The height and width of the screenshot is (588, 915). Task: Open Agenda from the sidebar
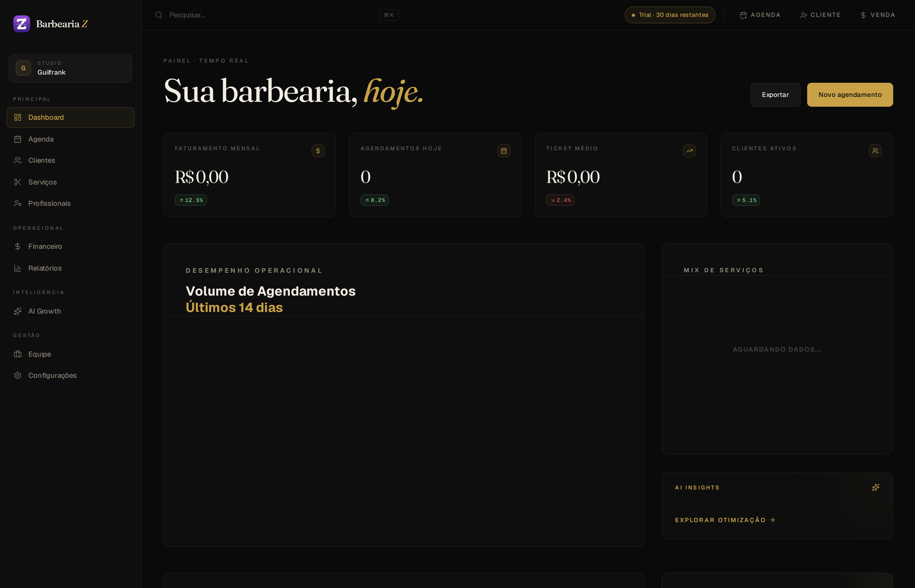tap(71, 139)
